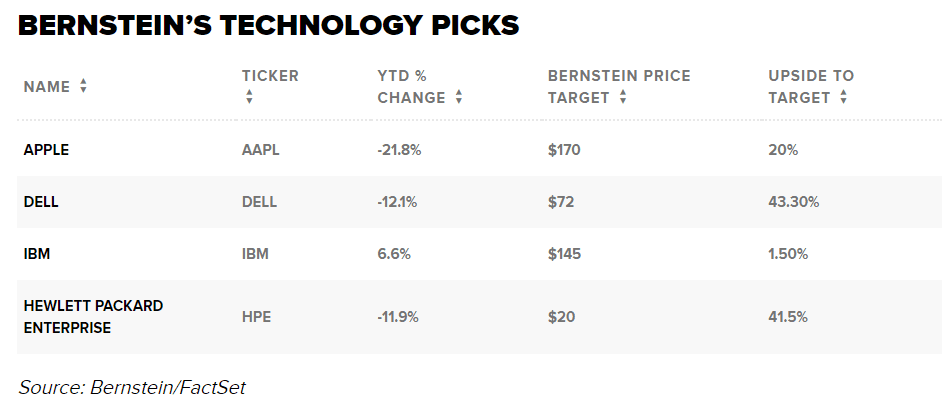Click the Bernstein's Technology Picks heading
This screenshot has height=410, width=952.
click(269, 26)
